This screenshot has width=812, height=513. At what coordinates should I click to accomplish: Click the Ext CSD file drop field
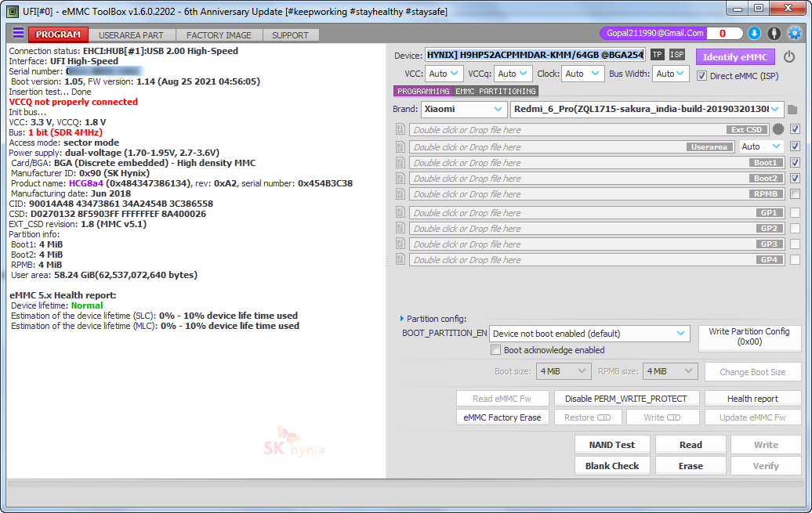click(x=589, y=129)
